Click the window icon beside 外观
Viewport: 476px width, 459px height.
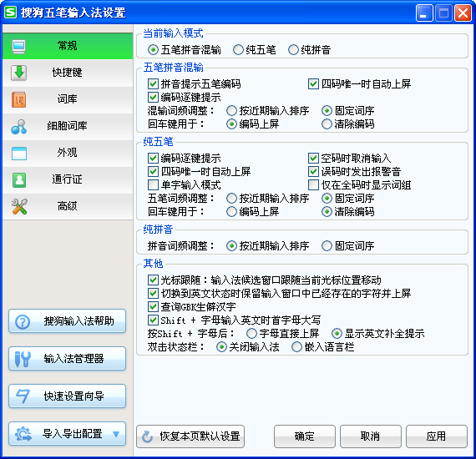pyautogui.click(x=19, y=154)
